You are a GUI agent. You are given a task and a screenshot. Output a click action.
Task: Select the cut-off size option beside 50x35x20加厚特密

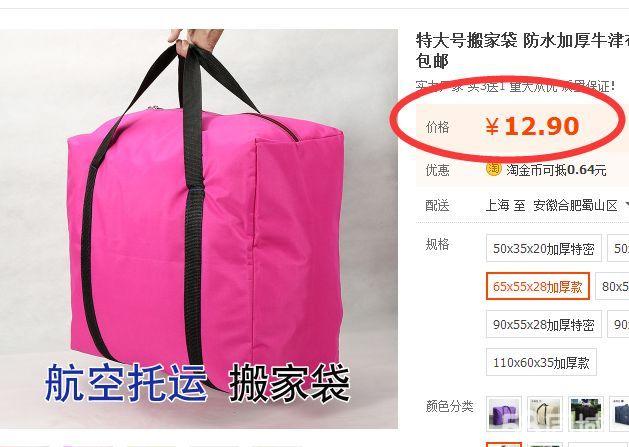pos(618,248)
